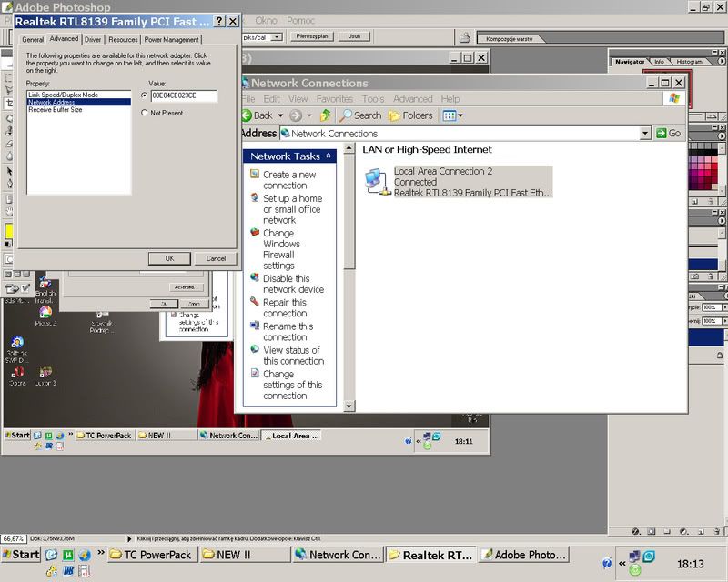Click the Back arrow in Network Connections
This screenshot has height=582, width=728.
pos(247,115)
